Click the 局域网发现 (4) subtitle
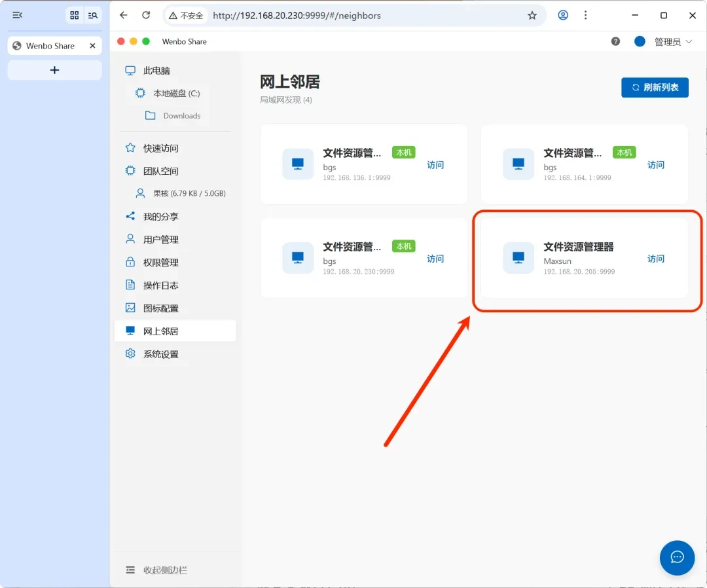The image size is (707, 588). pos(286,100)
